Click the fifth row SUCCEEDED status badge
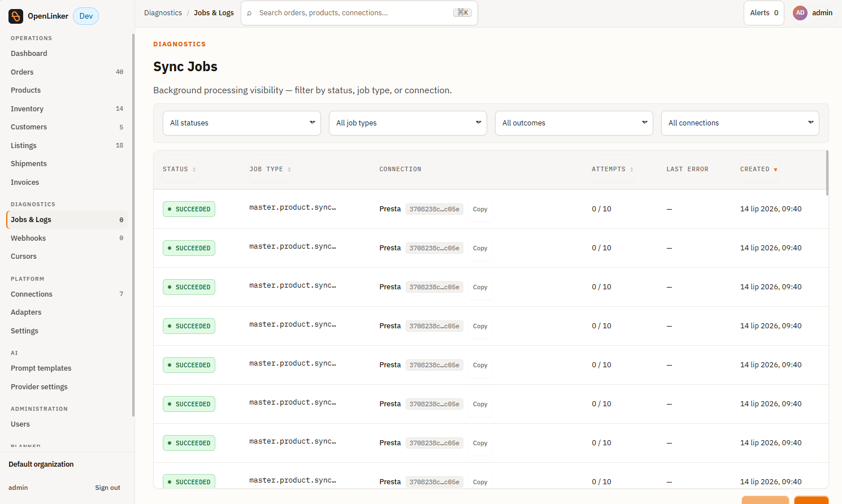This screenshot has height=504, width=842. [x=189, y=365]
